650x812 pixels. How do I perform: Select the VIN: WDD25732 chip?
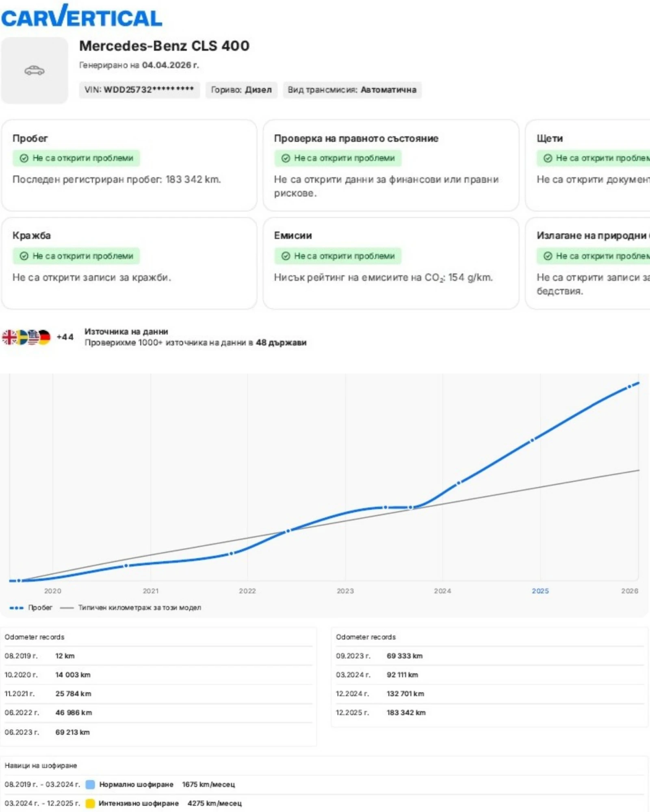[x=139, y=90]
